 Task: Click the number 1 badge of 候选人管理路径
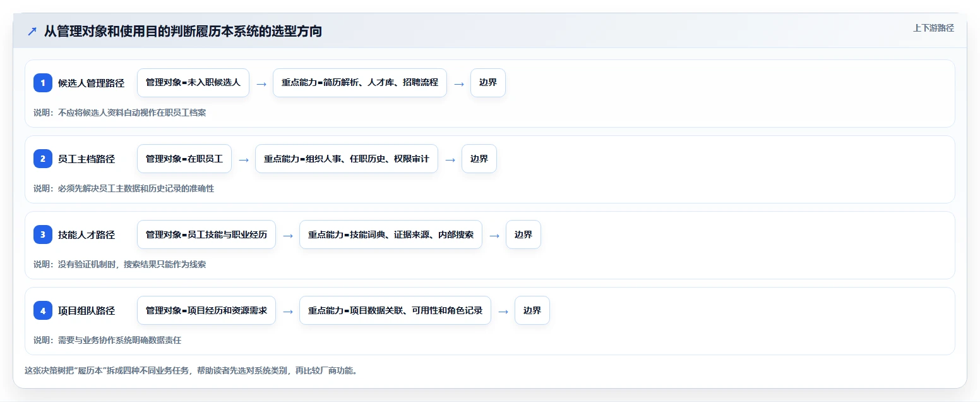click(x=43, y=83)
